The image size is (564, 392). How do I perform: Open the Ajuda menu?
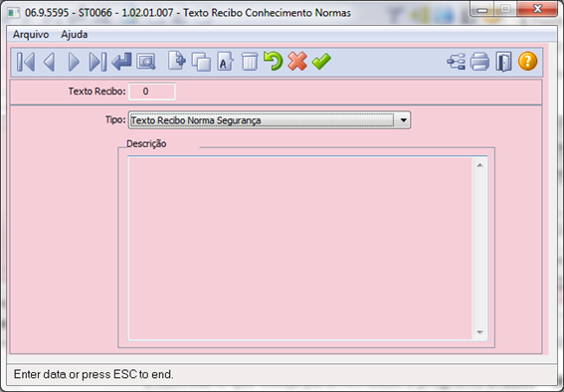(74, 35)
